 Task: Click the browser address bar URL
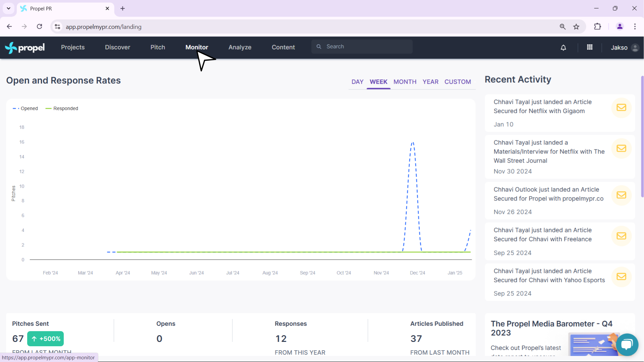point(103,27)
